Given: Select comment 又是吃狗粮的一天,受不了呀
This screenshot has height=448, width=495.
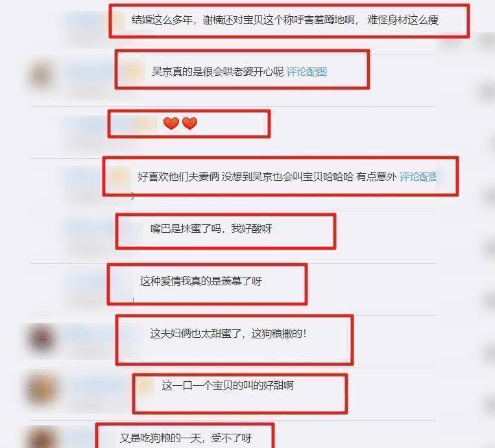Looking at the screenshot, I should [x=186, y=438].
